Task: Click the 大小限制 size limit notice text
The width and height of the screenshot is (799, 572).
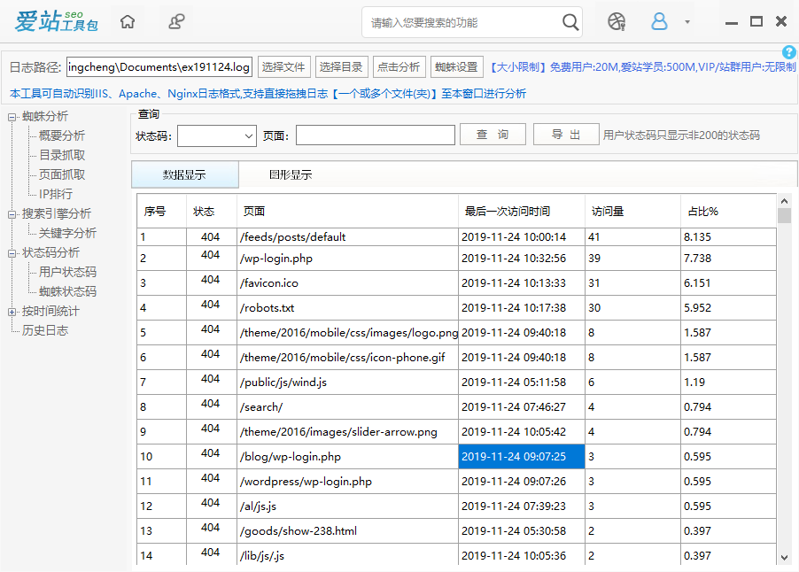Action: pyautogui.click(x=643, y=67)
